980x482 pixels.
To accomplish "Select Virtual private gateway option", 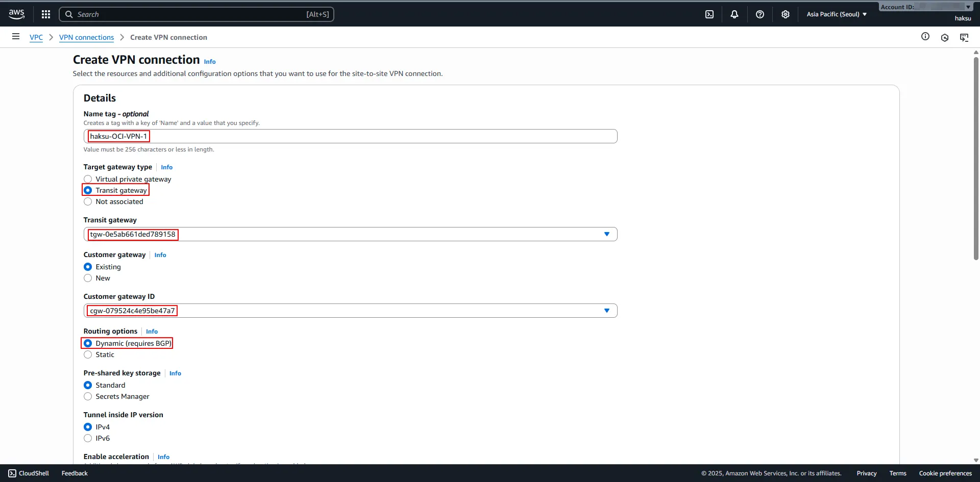I will [x=88, y=179].
